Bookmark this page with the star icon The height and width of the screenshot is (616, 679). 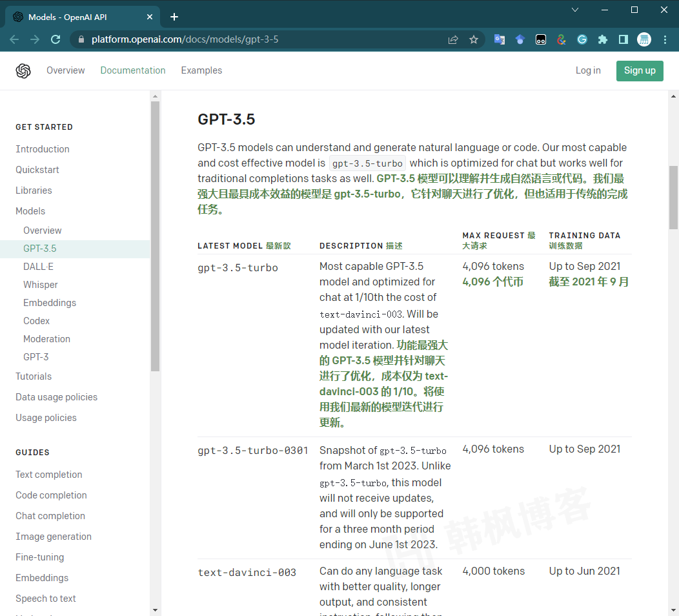tap(474, 39)
